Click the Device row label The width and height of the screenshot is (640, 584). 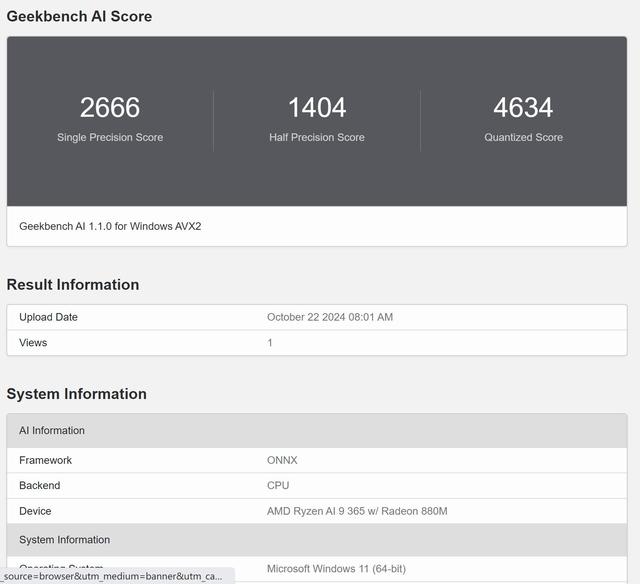coord(35,511)
